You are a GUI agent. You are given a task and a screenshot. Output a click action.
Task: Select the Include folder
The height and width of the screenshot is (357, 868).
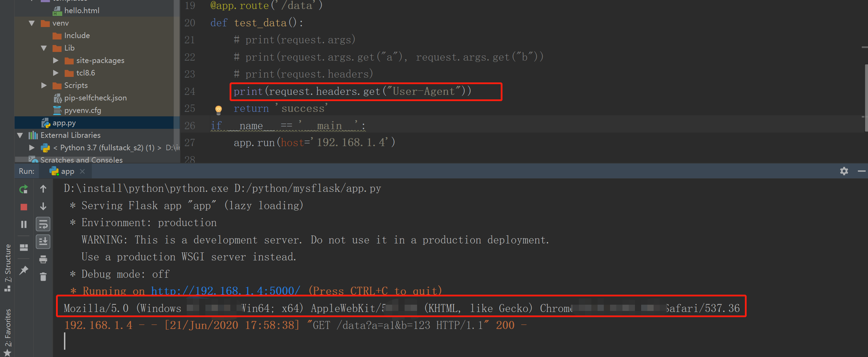pyautogui.click(x=77, y=36)
